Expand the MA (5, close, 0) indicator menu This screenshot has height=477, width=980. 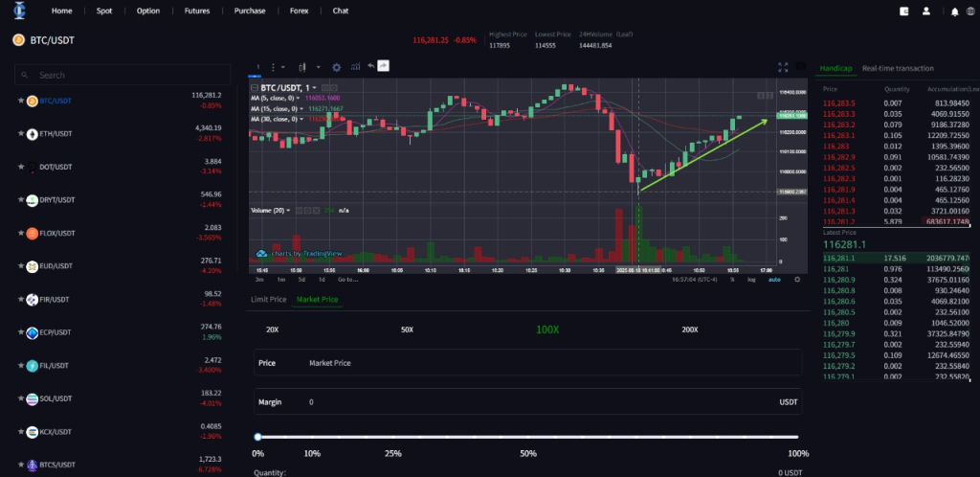point(300,97)
